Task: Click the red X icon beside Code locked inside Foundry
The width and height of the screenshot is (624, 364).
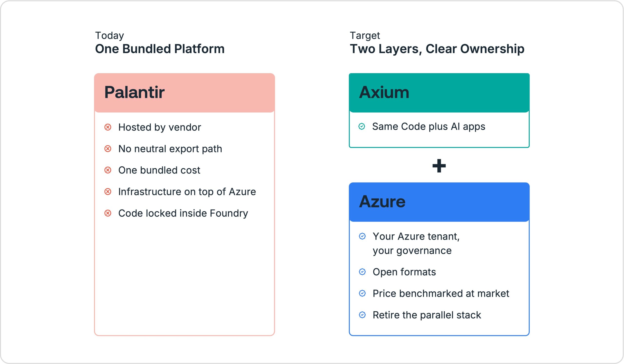Action: (108, 213)
